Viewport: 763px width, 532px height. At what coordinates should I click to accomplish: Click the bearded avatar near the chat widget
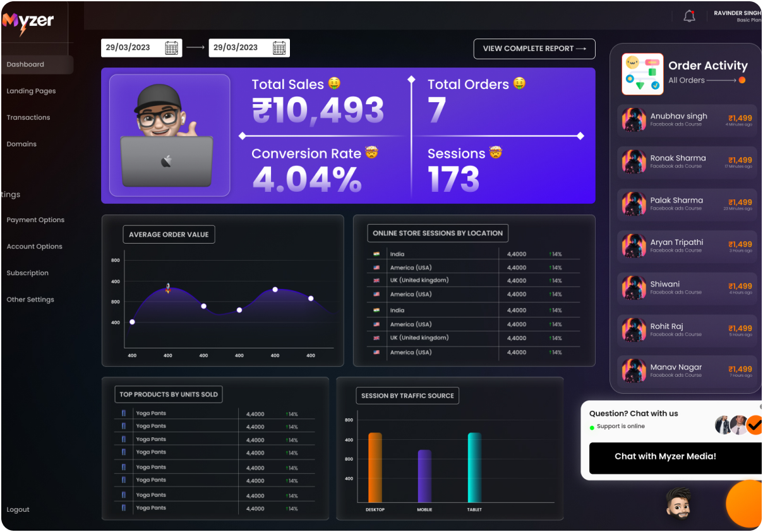click(678, 503)
